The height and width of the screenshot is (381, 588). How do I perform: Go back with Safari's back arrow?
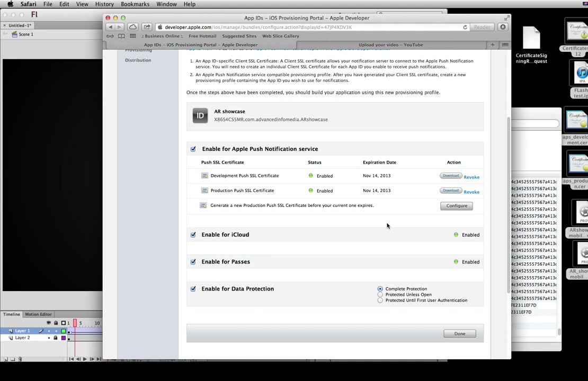pyautogui.click(x=111, y=27)
